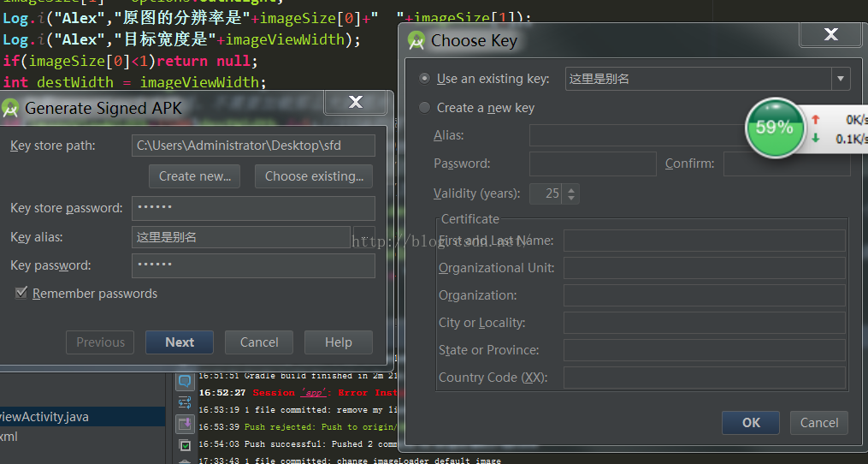The height and width of the screenshot is (464, 868).
Task: Click the 'Create new...' keystore button
Action: [194, 176]
